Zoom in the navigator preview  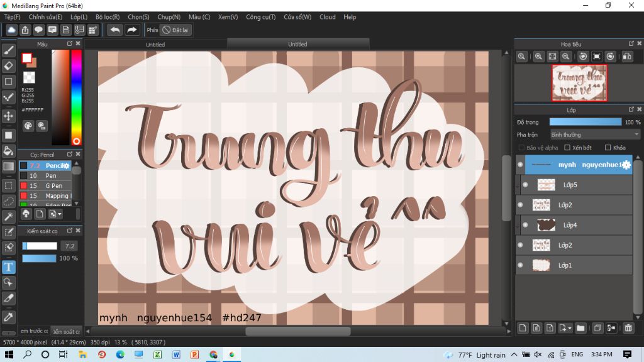(538, 57)
